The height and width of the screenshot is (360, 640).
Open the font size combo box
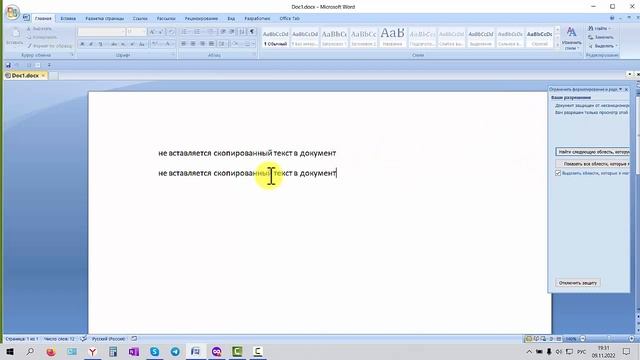pos(136,32)
